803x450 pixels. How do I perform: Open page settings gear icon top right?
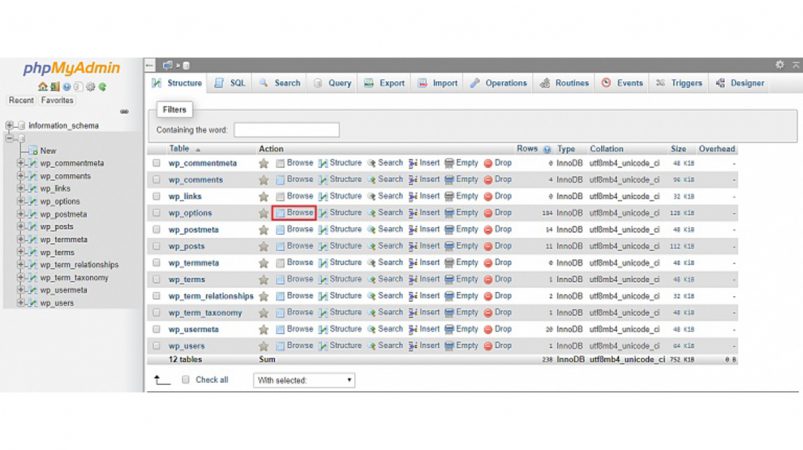click(779, 65)
